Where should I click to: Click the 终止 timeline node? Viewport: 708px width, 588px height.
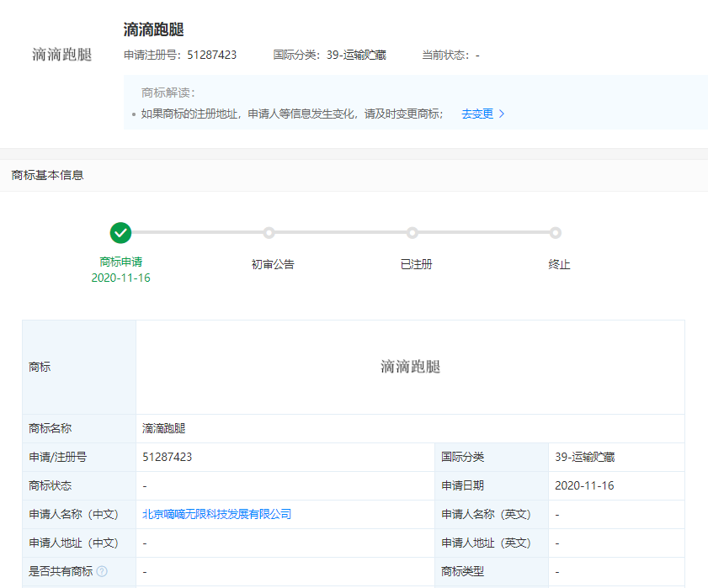tap(556, 233)
